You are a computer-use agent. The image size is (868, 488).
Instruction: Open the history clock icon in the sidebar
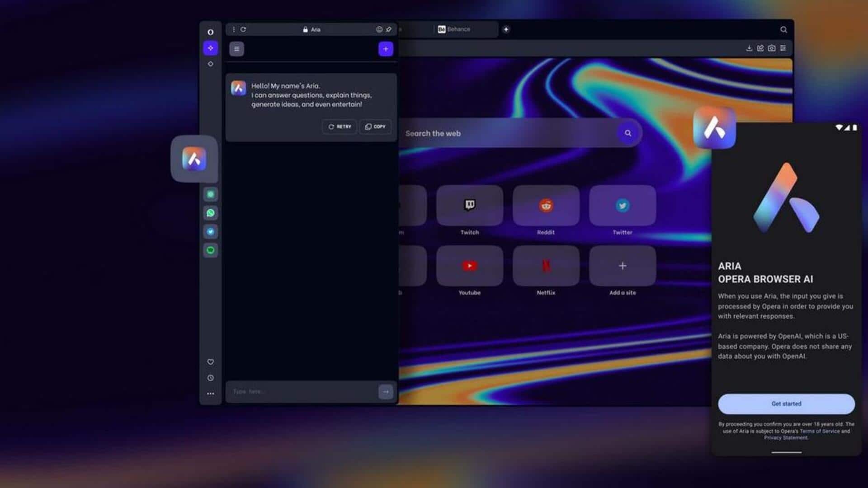pyautogui.click(x=210, y=378)
